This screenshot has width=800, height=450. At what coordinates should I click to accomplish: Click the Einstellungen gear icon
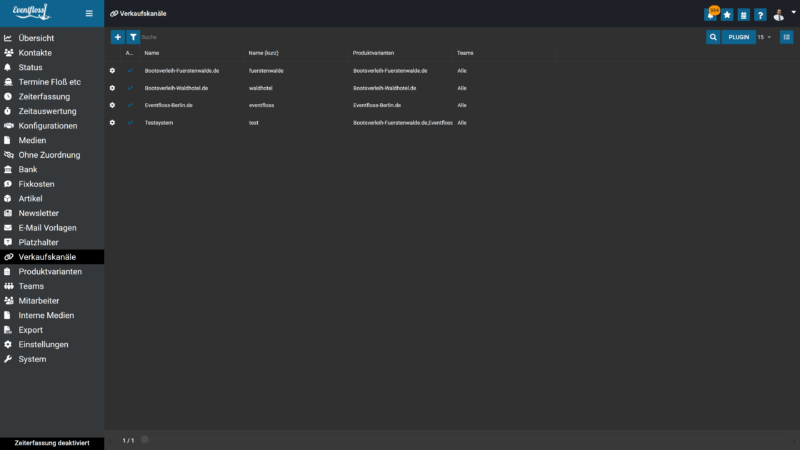coord(8,344)
